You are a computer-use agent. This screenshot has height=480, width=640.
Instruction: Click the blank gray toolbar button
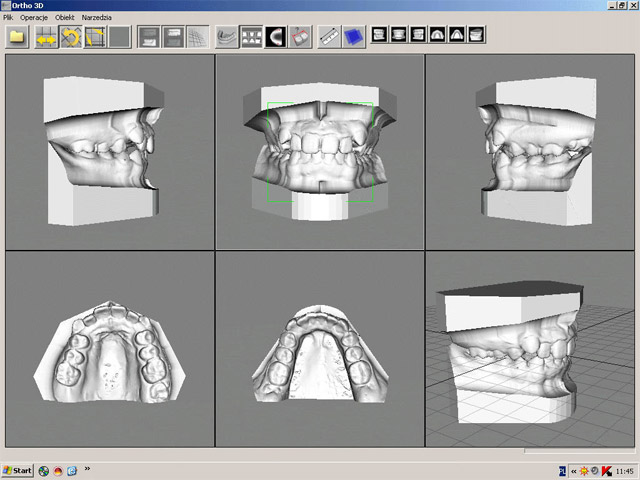point(120,37)
